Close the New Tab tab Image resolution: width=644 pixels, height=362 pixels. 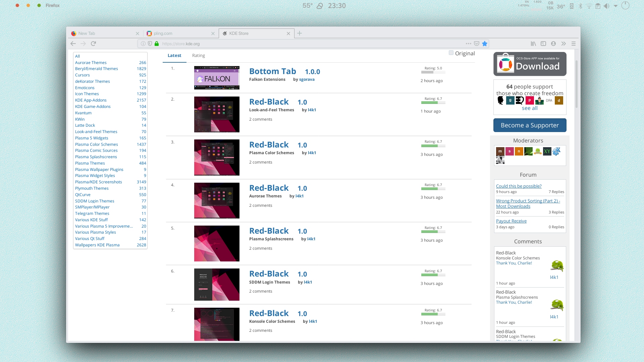[x=138, y=34]
